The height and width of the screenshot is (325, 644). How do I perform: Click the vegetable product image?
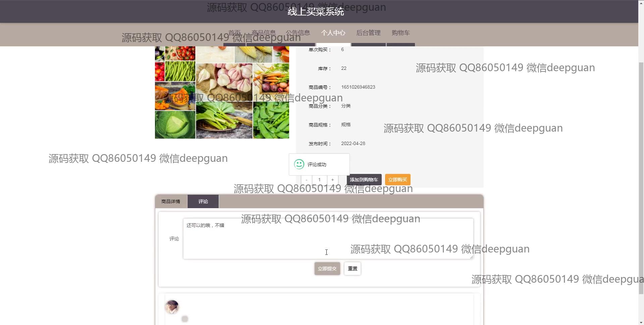[x=222, y=92]
